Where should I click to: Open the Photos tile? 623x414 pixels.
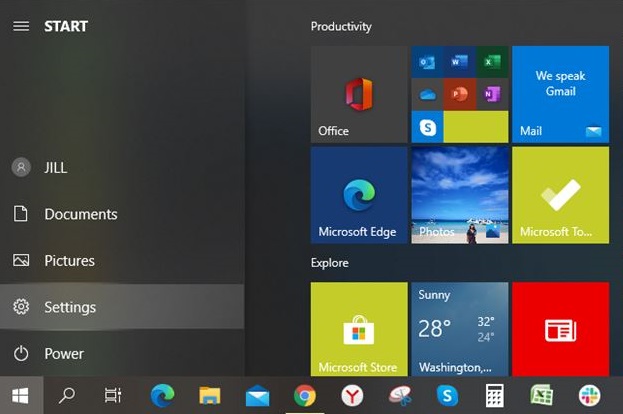point(460,195)
